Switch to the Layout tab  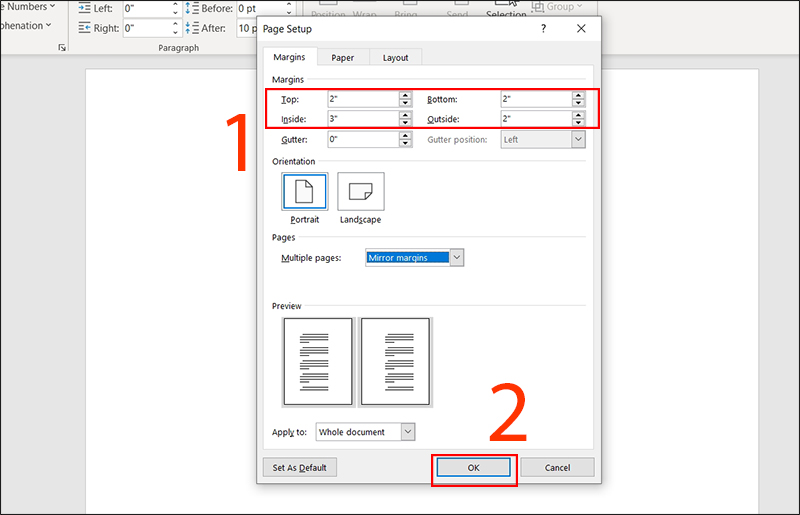point(395,57)
